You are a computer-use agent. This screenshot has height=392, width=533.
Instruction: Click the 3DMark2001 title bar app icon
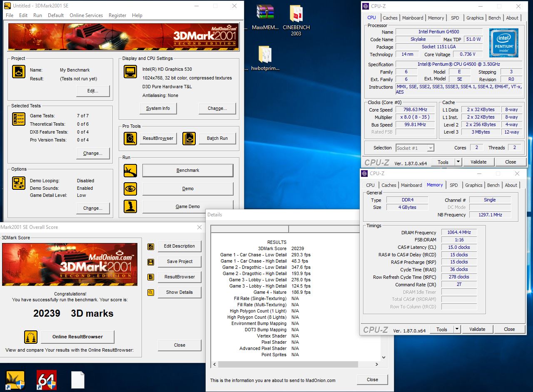[x=7, y=6]
